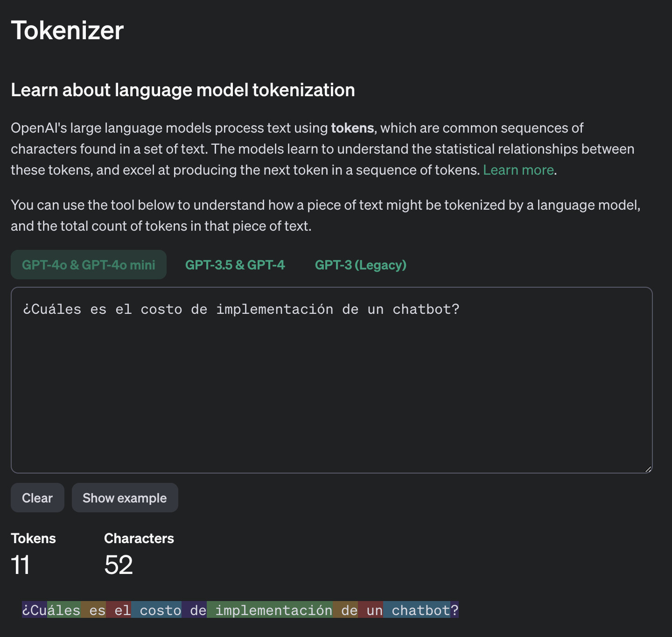The height and width of the screenshot is (637, 672).
Task: Click the Characters count value 52
Action: (119, 565)
